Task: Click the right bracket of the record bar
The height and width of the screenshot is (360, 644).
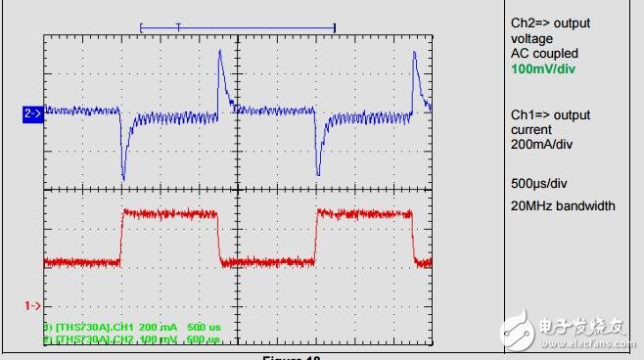Action: (335, 28)
